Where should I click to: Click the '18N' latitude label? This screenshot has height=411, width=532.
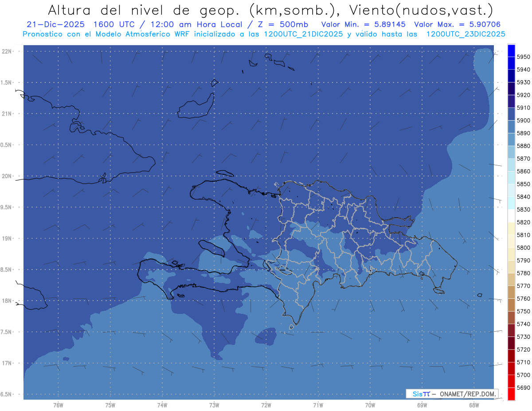(8, 301)
